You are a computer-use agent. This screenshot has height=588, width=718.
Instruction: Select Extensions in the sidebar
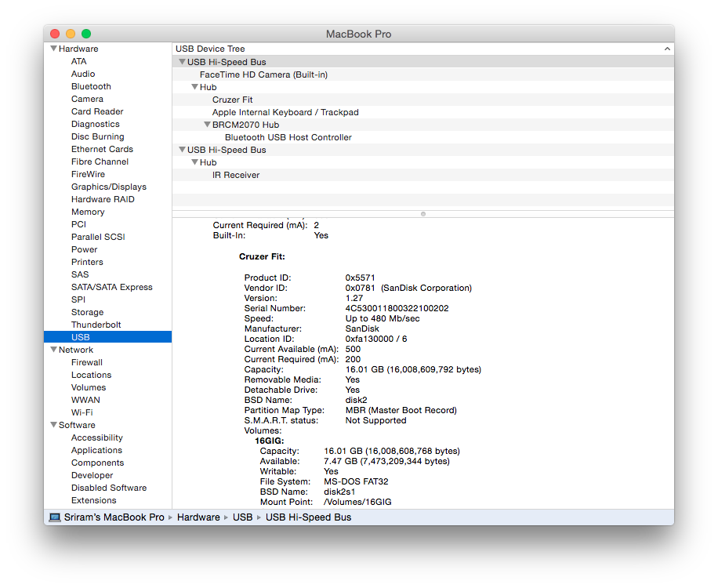point(93,500)
